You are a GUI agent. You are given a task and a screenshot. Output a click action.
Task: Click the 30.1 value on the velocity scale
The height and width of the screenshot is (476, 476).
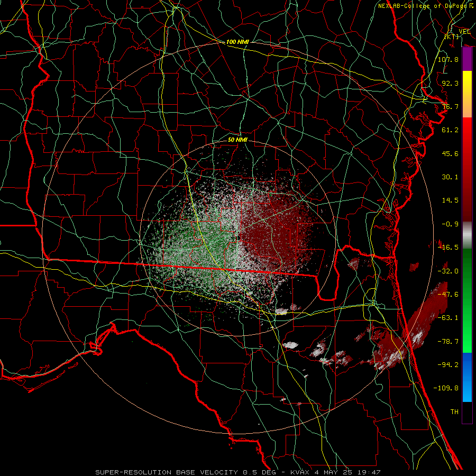tap(450, 177)
